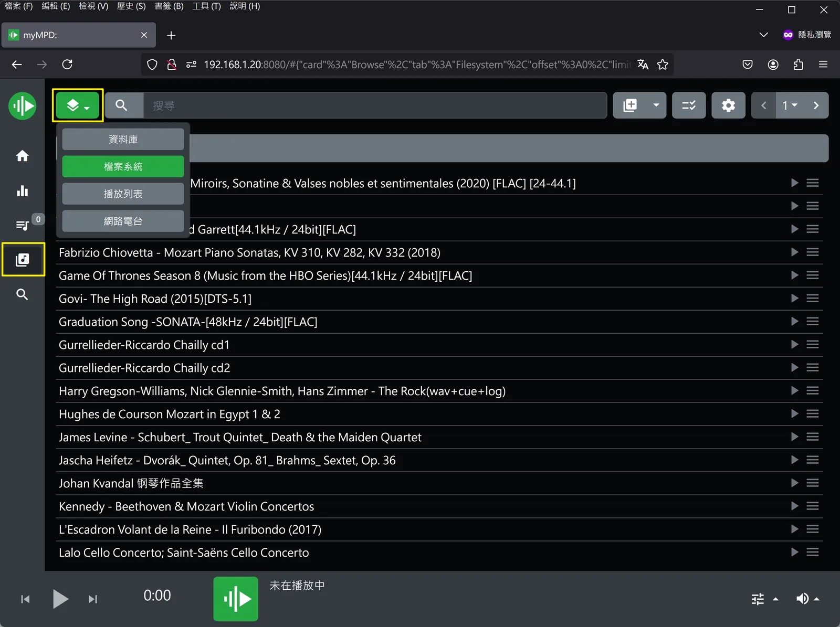Open the 書籤 (B) browser menu
The image size is (840, 627).
[x=169, y=6]
